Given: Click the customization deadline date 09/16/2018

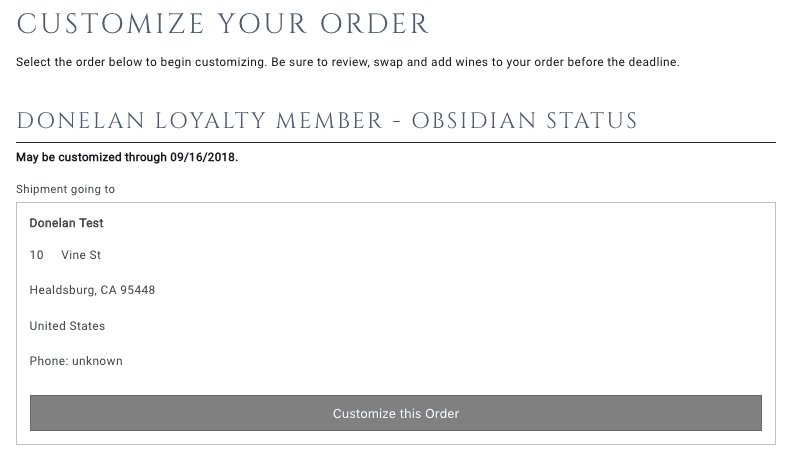Looking at the screenshot, I should [x=204, y=158].
